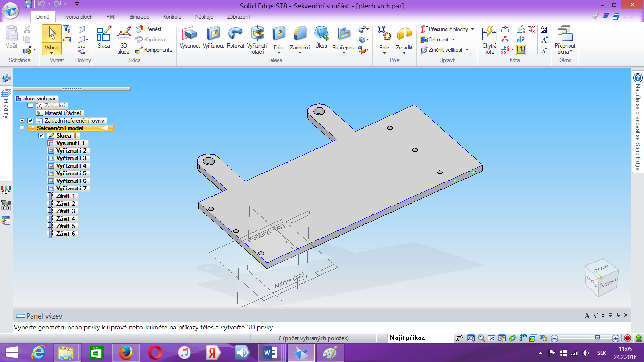Click the red record button in status bar
The width and height of the screenshot is (644, 362).
[627, 338]
